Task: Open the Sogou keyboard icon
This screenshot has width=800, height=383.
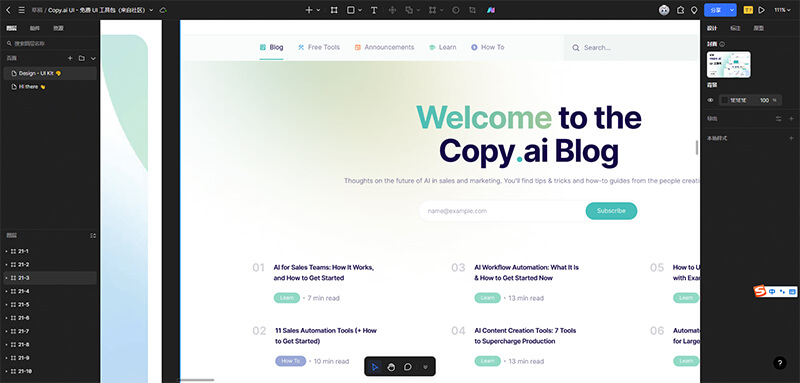Action: pyautogui.click(x=792, y=291)
